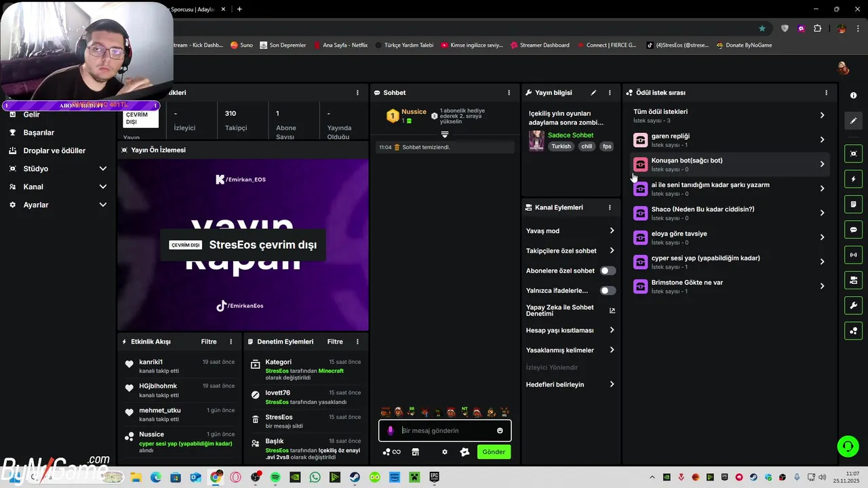Toggle the stream preview widget icon in right rail
This screenshot has width=868, height=488.
(x=853, y=154)
